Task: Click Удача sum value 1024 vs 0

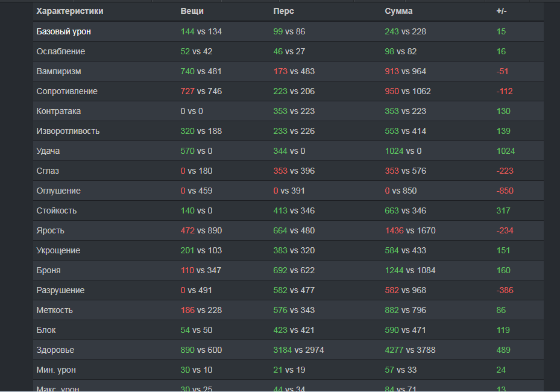Action: [x=403, y=151]
